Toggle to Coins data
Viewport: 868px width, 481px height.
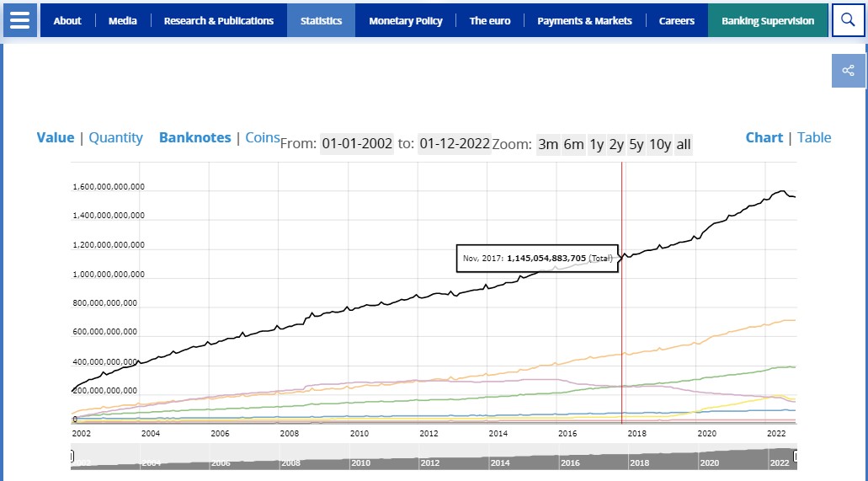[263, 137]
